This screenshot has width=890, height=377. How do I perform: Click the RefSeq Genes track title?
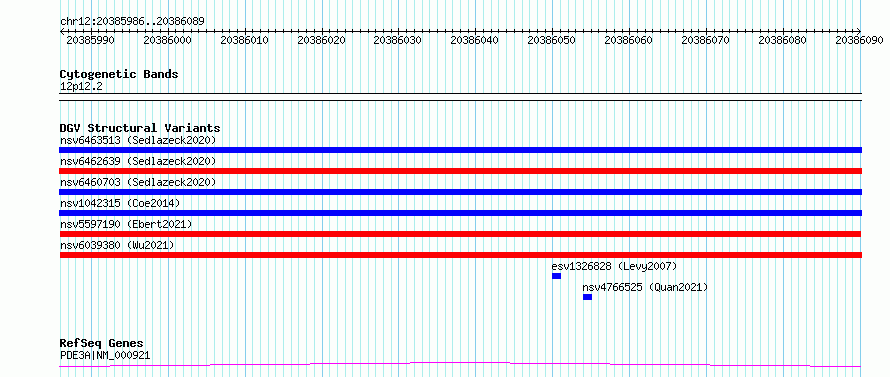click(x=102, y=344)
